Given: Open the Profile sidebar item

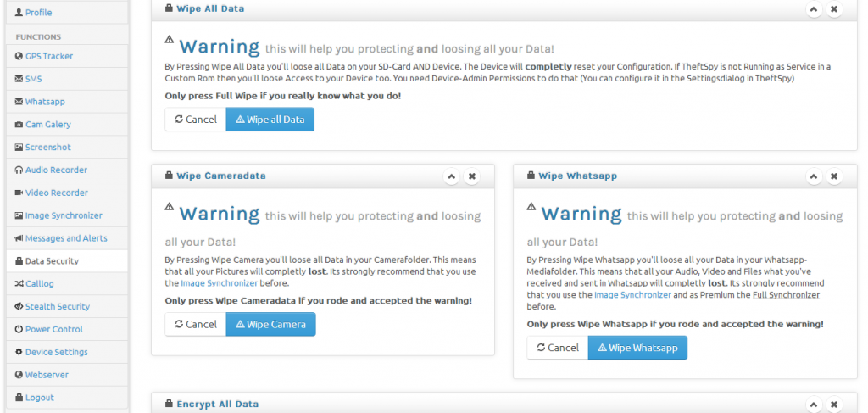Looking at the screenshot, I should [x=67, y=12].
